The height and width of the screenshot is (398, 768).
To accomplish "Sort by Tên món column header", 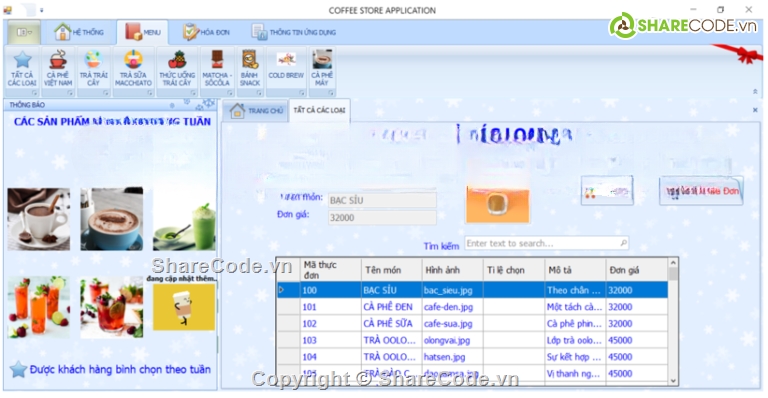I will click(x=391, y=270).
